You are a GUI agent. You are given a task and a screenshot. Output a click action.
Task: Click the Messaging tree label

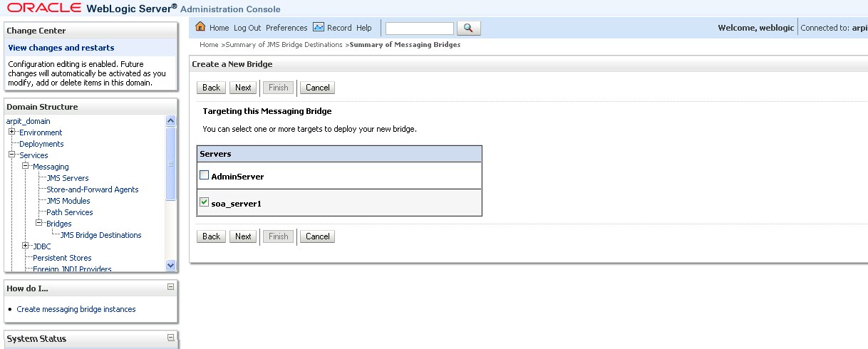point(51,167)
